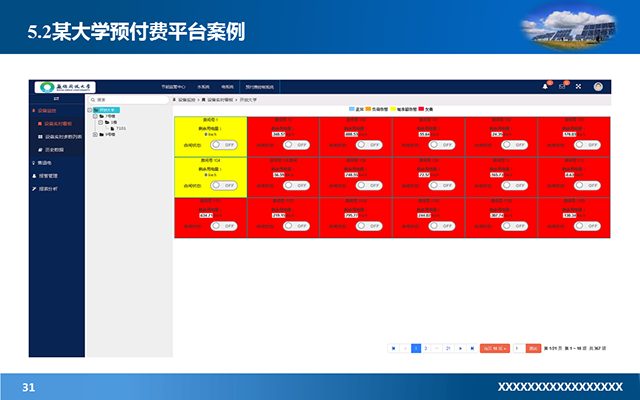Select 历史数据 in sidebar
This screenshot has height=400, width=640.
[x=57, y=150]
